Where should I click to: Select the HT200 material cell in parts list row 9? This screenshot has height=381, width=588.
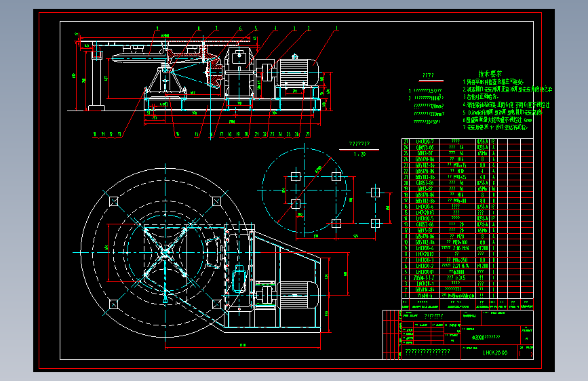(x=482, y=248)
